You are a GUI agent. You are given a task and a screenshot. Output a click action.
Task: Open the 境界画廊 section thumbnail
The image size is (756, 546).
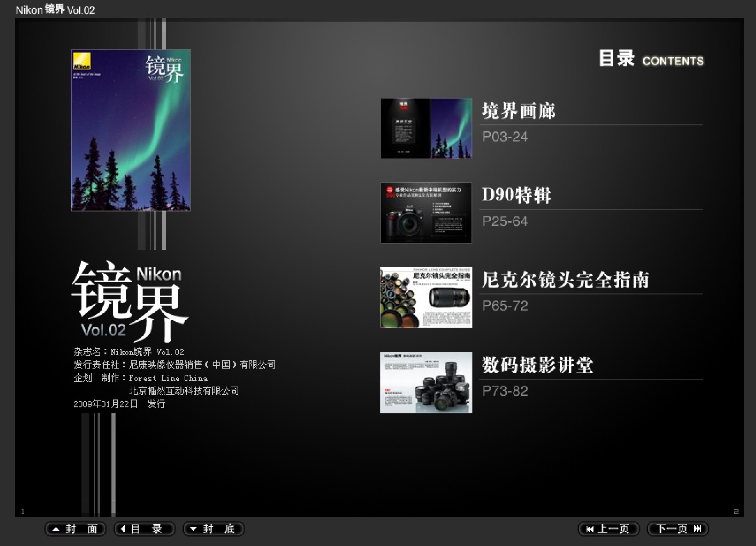(426, 128)
